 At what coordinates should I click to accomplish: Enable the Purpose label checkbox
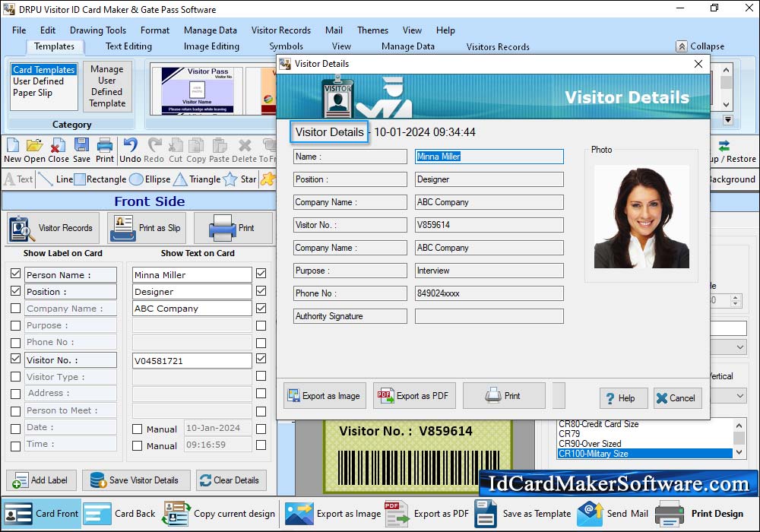[15, 325]
